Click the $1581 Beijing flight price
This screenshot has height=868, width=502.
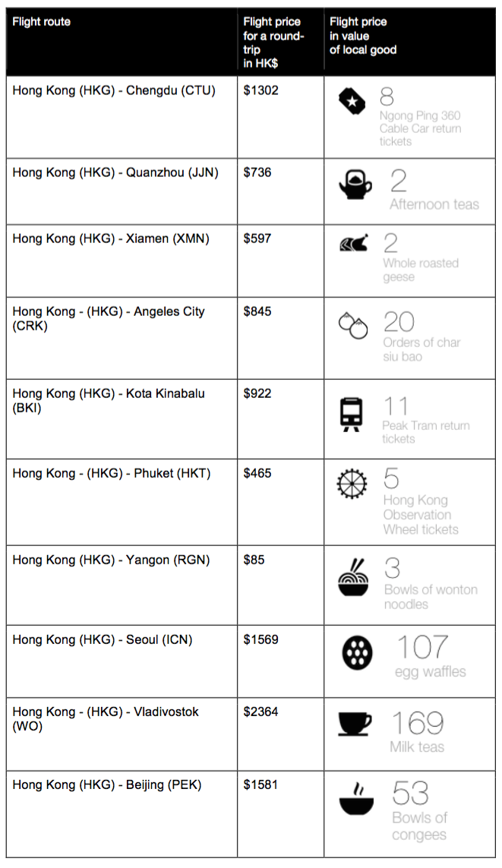(x=260, y=784)
